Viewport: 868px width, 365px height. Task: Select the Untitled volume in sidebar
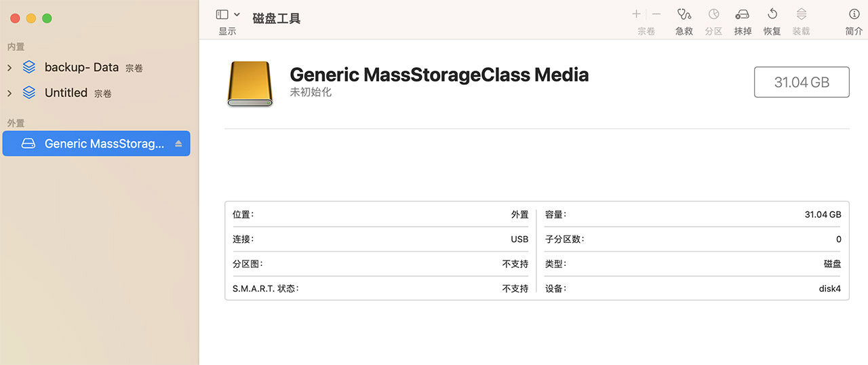pyautogui.click(x=66, y=93)
